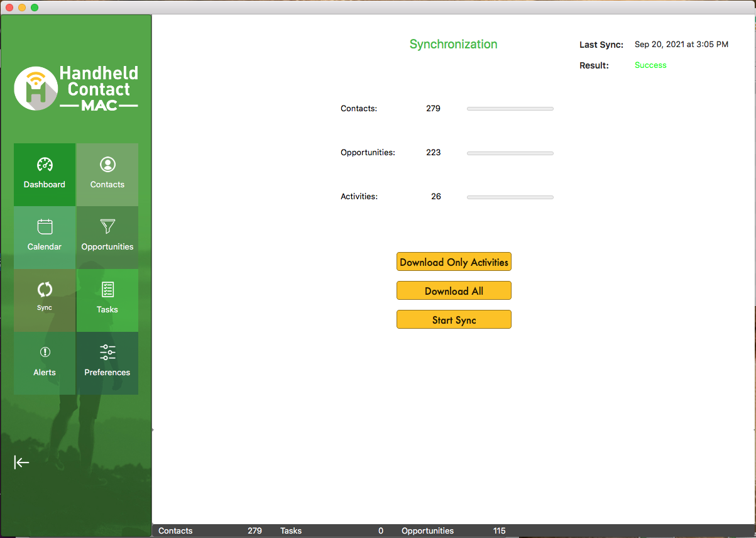Viewport: 756px width, 538px height.
Task: Open the Dashboard panel
Action: [x=44, y=174]
